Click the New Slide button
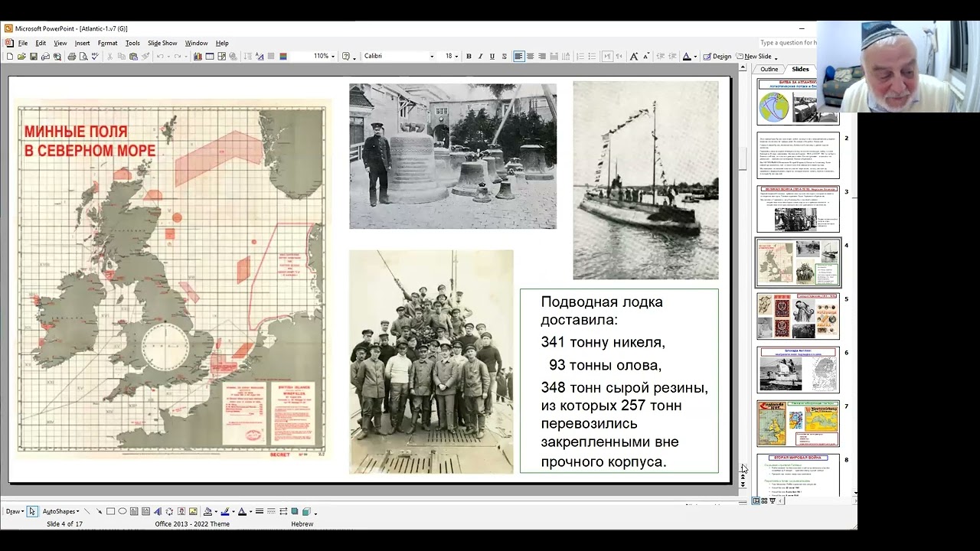The image size is (980, 551). click(x=756, y=56)
